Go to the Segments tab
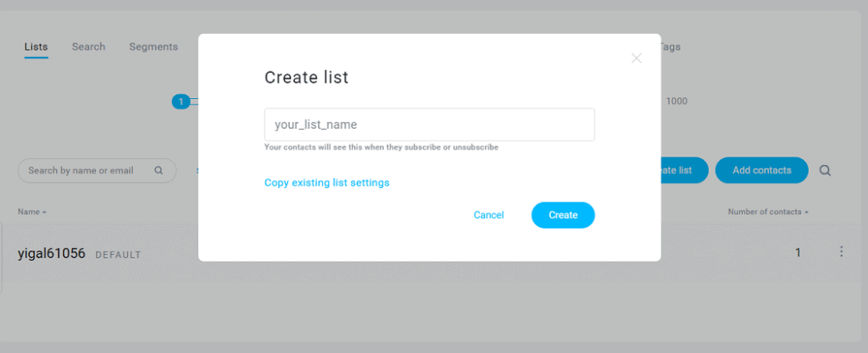The image size is (868, 353). (153, 47)
